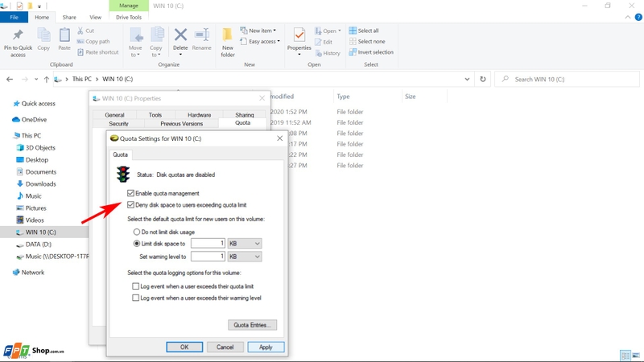Click Cancel in Quota Settings
The height and width of the screenshot is (362, 644).
coord(225,347)
